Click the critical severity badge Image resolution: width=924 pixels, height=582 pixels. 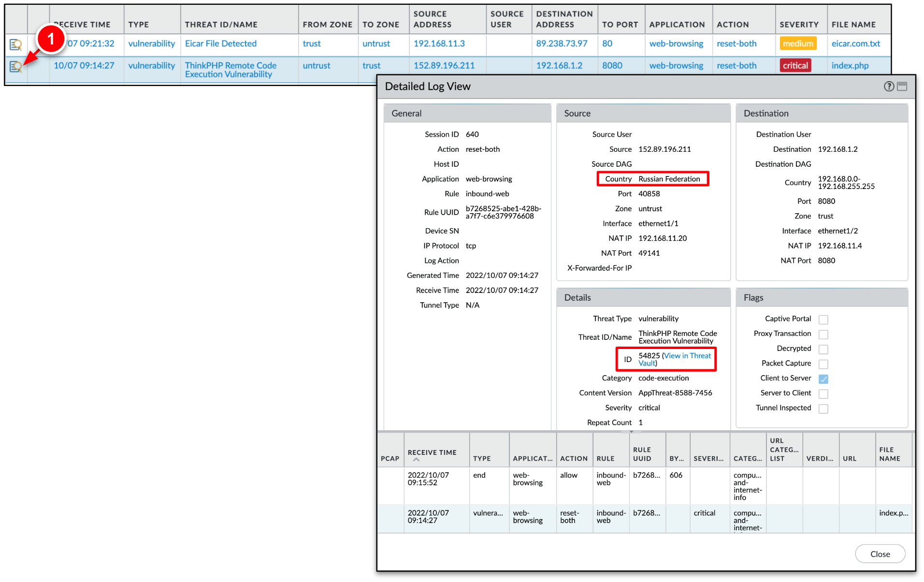pos(795,66)
